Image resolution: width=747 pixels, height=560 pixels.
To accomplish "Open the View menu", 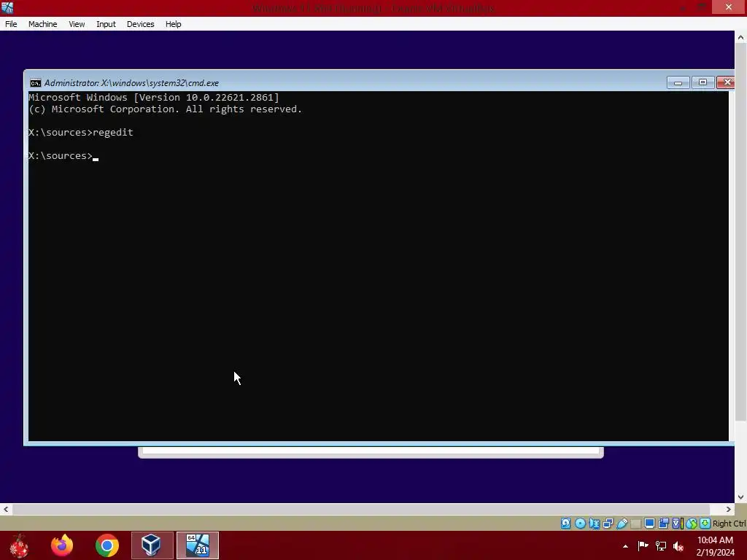I will point(77,24).
